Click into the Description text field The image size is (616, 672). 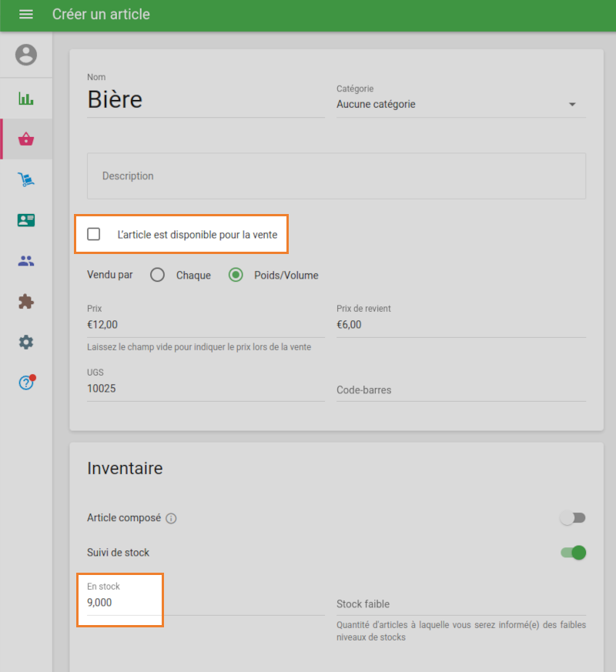pos(336,176)
